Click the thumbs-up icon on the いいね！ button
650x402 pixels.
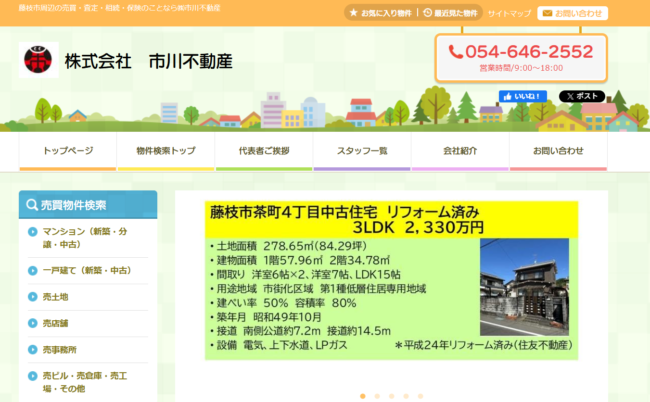pos(507,97)
